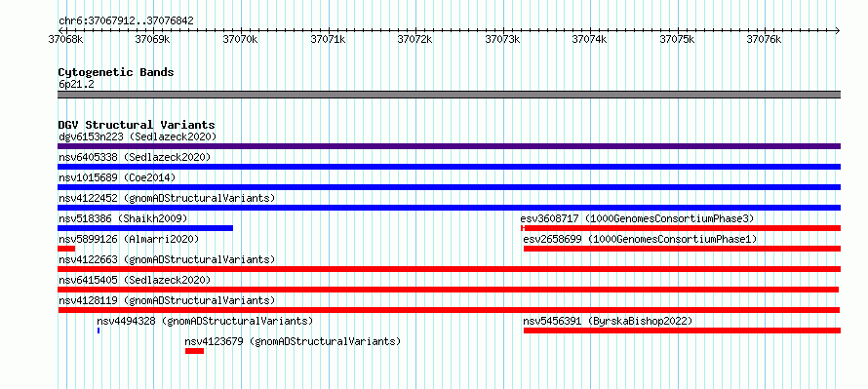Open esv3608717 1000GenomesConsortiumPhase3 label
The width and height of the screenshot is (868, 389).
[x=637, y=218]
